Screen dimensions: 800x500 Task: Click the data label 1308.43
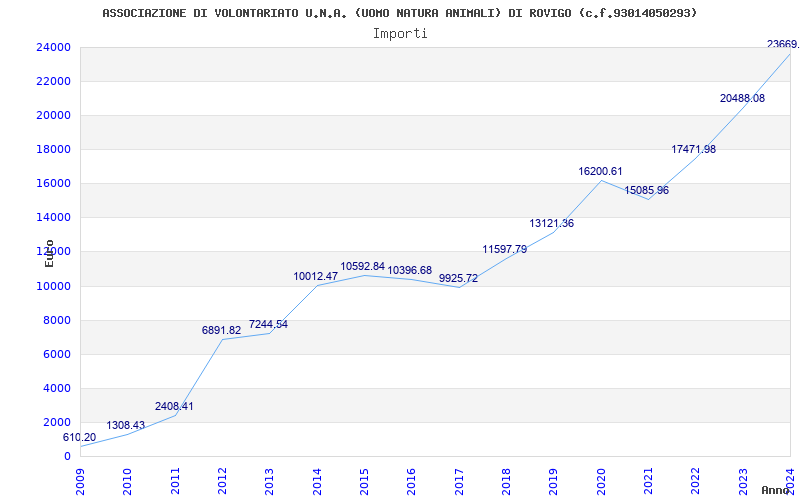(x=126, y=425)
